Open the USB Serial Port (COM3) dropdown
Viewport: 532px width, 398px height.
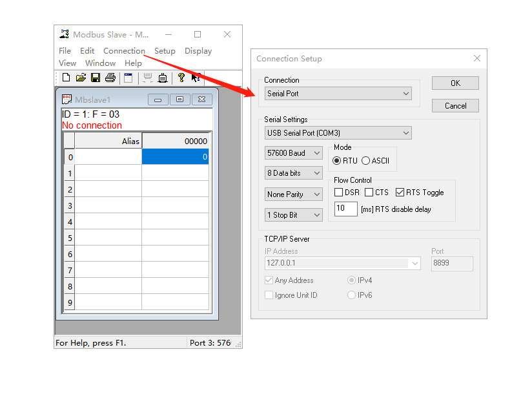(338, 133)
